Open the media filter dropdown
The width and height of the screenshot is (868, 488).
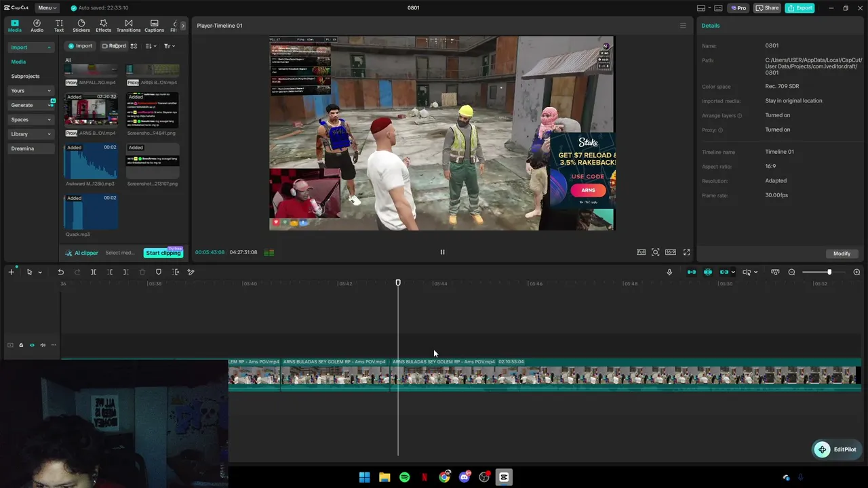(x=169, y=46)
